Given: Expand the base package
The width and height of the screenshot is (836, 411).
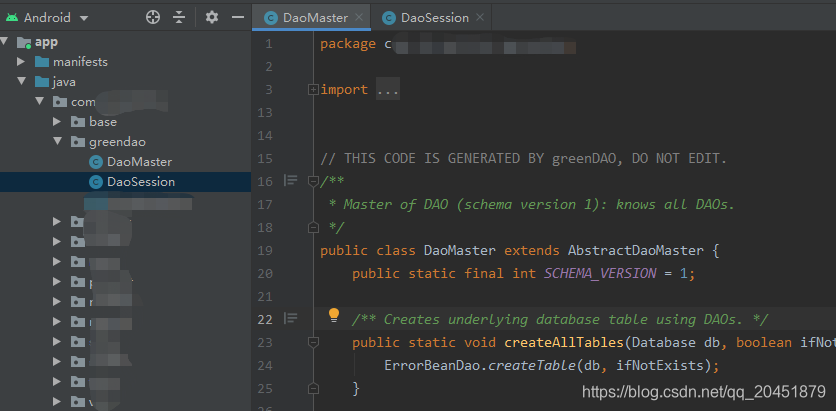Looking at the screenshot, I should coord(57,122).
